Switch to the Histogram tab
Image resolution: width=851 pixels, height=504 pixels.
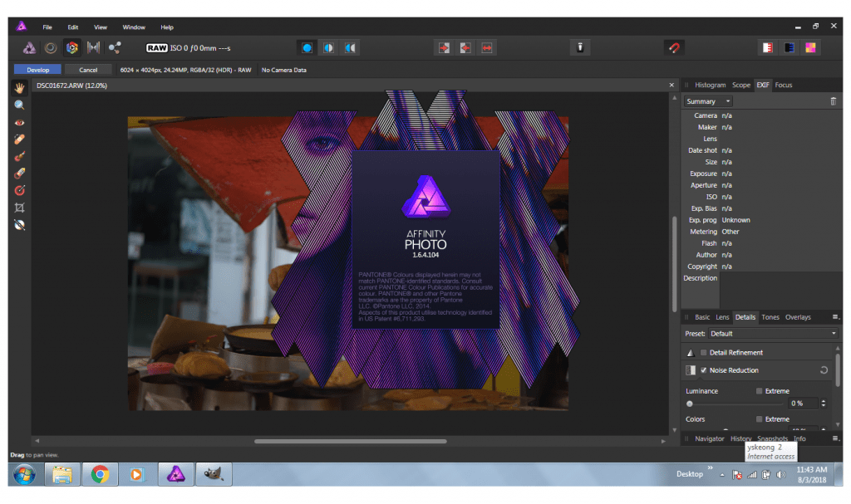tap(710, 85)
